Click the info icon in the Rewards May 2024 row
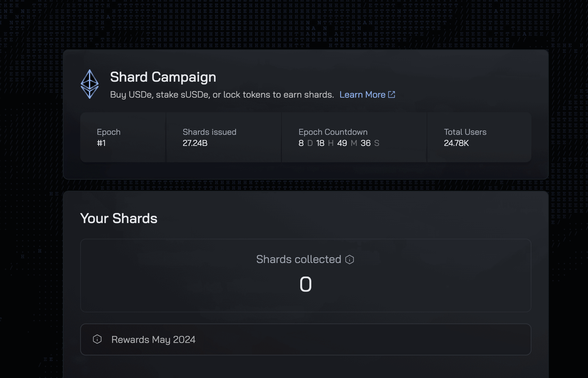Image resolution: width=588 pixels, height=378 pixels. click(97, 339)
